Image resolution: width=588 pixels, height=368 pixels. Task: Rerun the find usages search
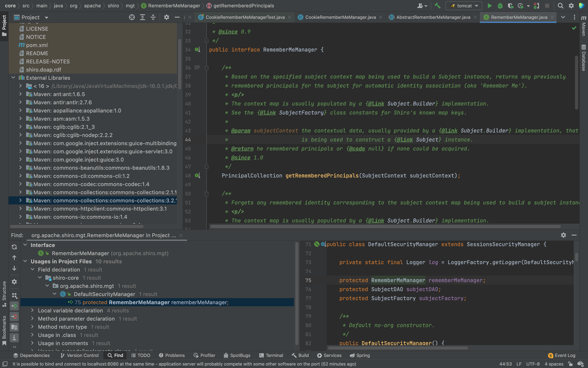click(x=14, y=247)
